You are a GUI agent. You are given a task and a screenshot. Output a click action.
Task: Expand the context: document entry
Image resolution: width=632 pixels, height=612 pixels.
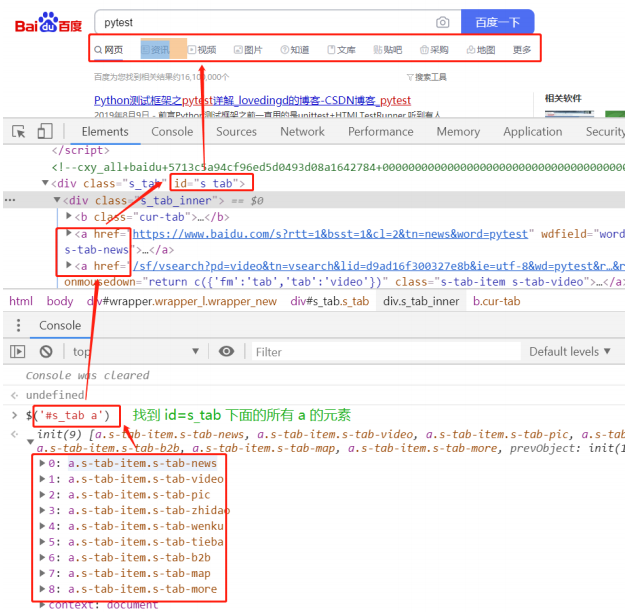[42, 604]
